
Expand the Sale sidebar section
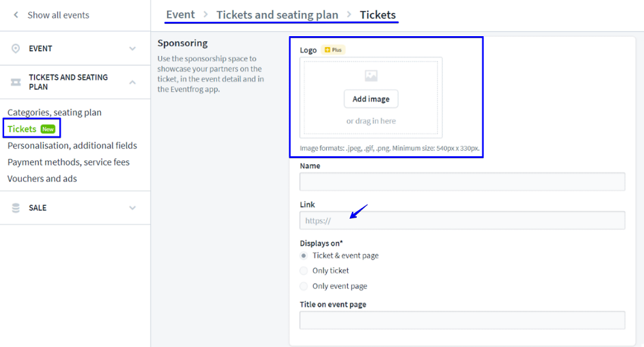point(132,208)
